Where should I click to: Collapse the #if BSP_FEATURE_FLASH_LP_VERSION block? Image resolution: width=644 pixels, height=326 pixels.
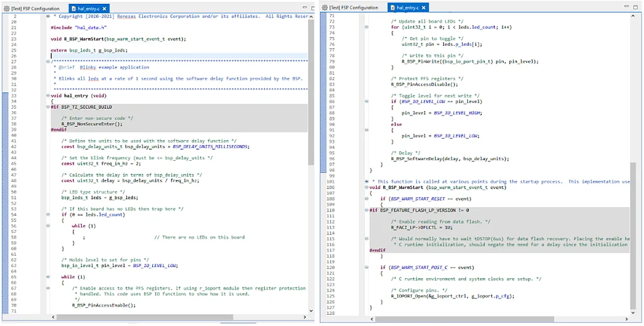tap(367, 210)
